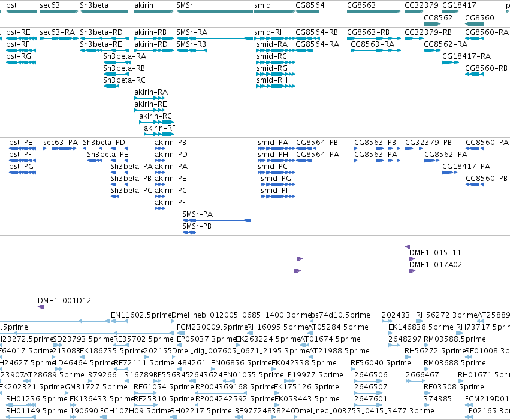
Task: Select BAC clone DME1-017A02
Action: pyautogui.click(x=436, y=265)
